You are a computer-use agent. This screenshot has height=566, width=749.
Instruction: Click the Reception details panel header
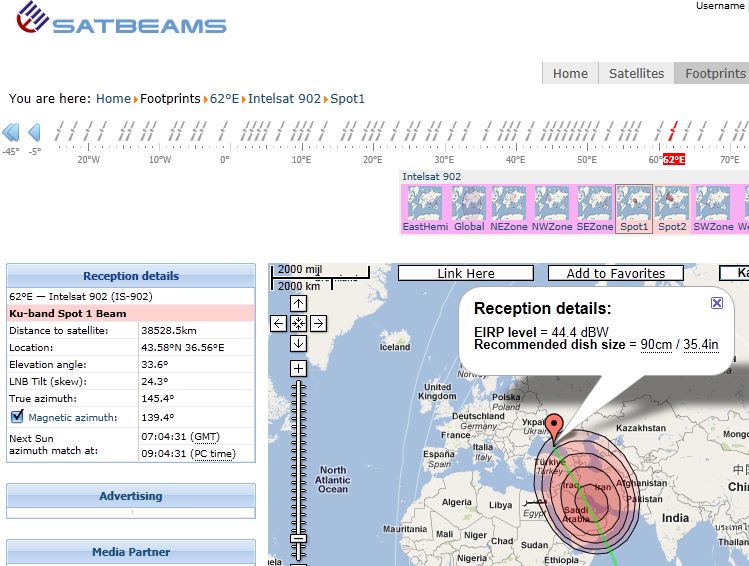pyautogui.click(x=131, y=276)
